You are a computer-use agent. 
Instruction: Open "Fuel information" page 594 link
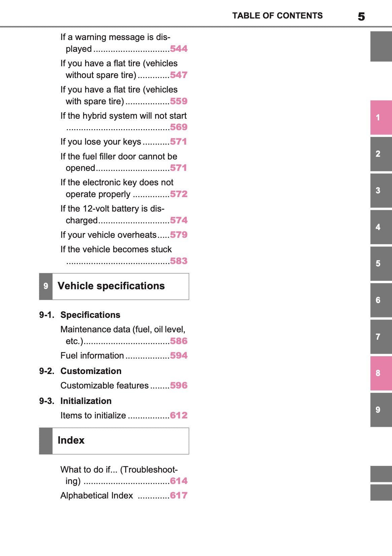point(178,356)
